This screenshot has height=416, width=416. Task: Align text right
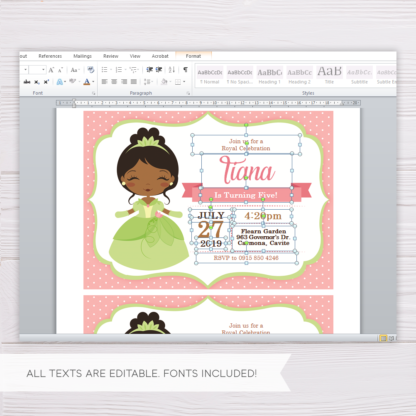point(124,82)
